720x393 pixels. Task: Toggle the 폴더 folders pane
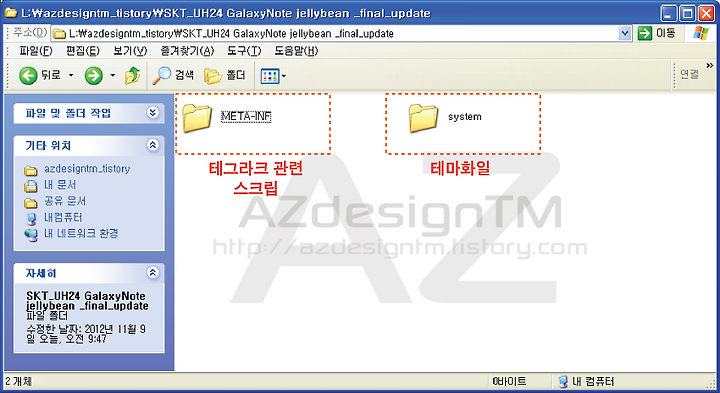[x=225, y=75]
